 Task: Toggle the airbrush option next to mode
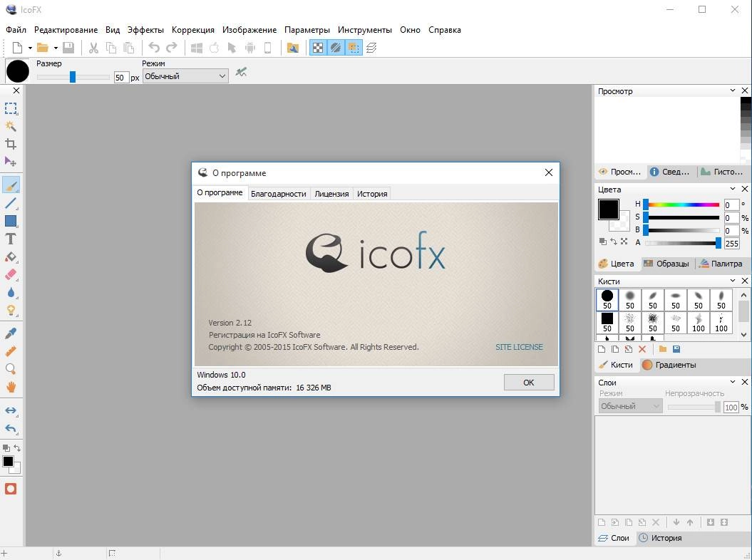[x=241, y=73]
